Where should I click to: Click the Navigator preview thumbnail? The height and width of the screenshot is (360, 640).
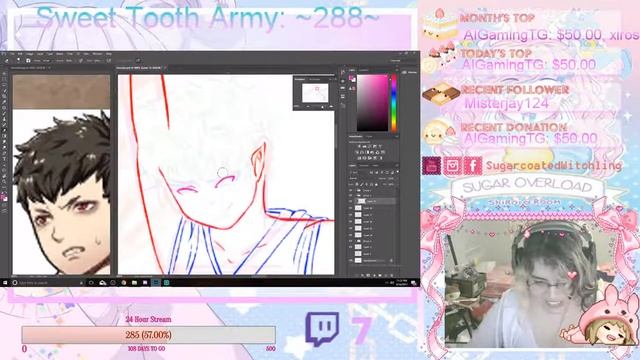click(315, 93)
